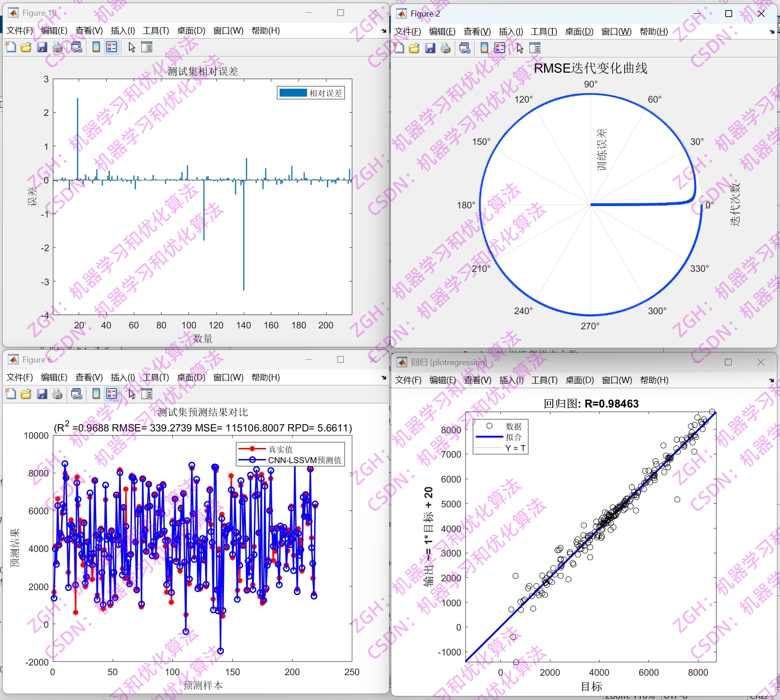Screen dimensions: 780x700
Task: Print Figure 6 using the printer icon
Action: coord(57,394)
